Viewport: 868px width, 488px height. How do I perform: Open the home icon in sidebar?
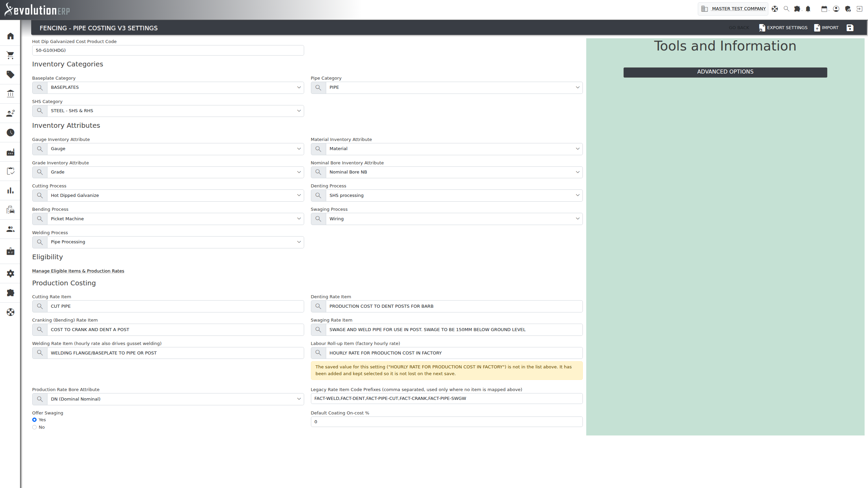[11, 36]
